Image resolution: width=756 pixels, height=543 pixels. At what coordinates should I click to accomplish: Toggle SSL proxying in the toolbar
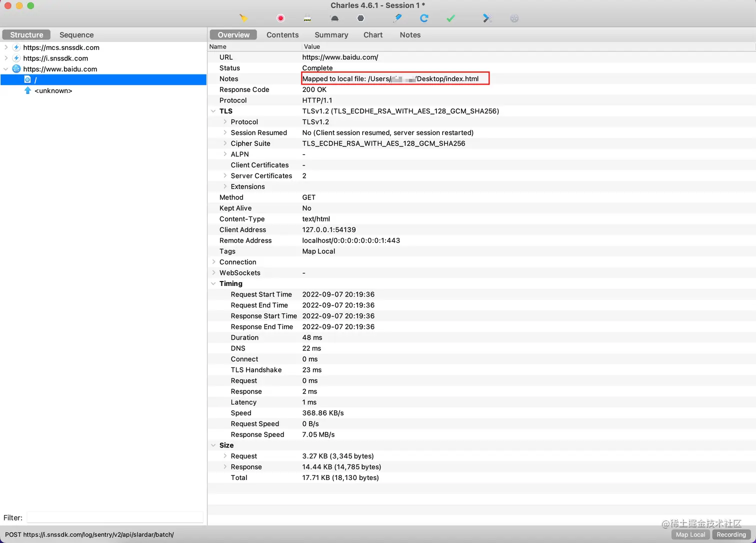pyautogui.click(x=307, y=18)
